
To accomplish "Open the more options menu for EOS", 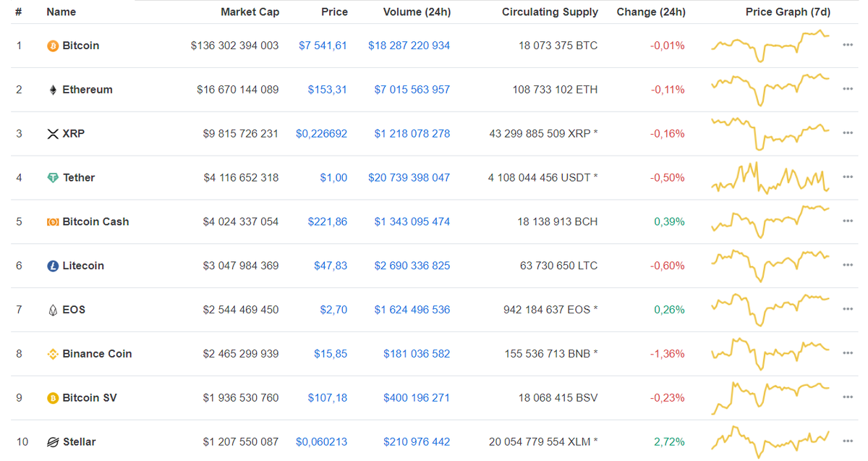I will tap(848, 310).
